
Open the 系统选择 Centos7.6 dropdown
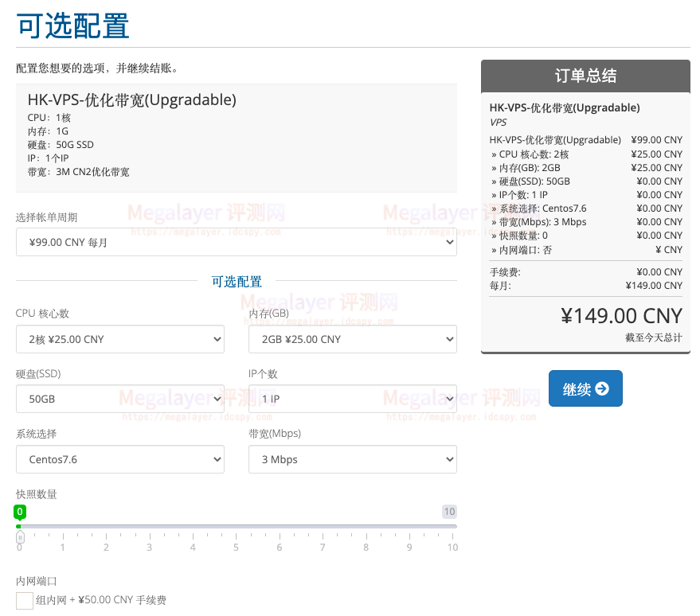click(x=120, y=459)
